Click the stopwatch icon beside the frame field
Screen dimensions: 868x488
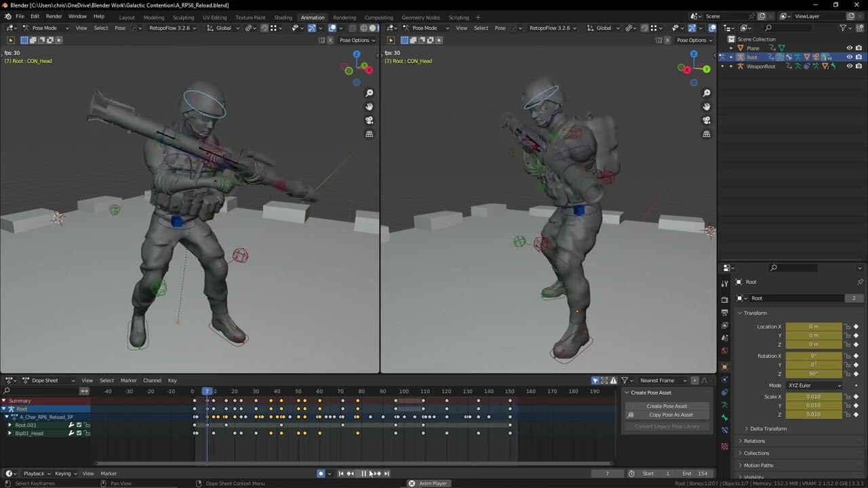click(631, 474)
